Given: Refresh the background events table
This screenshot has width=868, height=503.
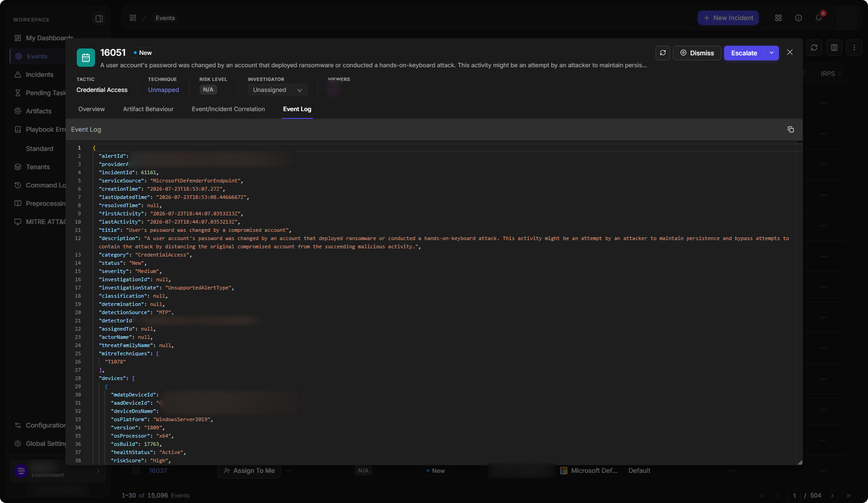Looking at the screenshot, I should pos(814,48).
